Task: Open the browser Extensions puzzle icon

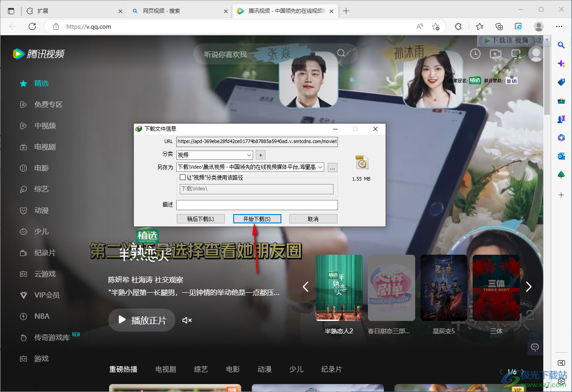Action: point(458,26)
